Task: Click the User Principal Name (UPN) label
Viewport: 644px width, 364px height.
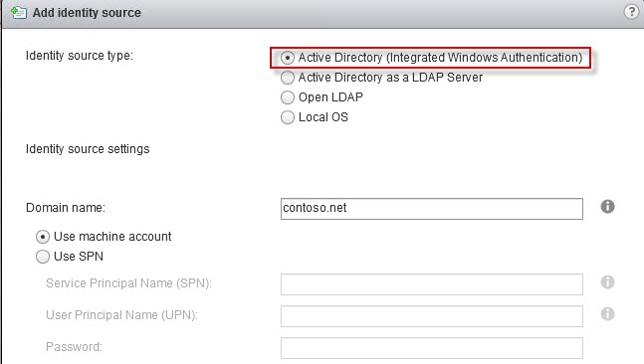Action: [x=121, y=315]
